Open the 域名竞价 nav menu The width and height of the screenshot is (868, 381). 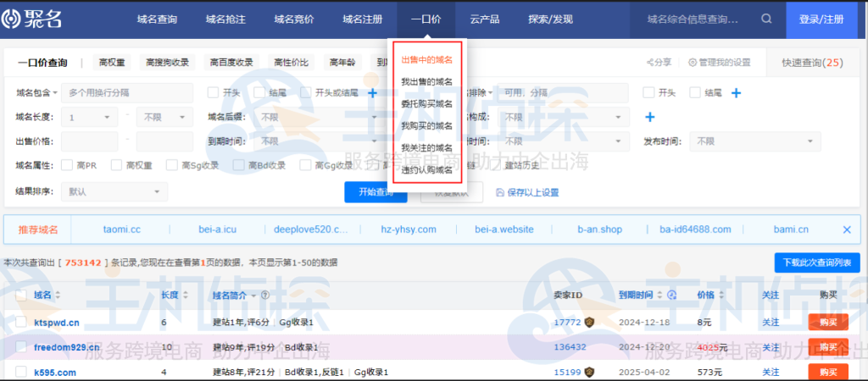coord(294,19)
